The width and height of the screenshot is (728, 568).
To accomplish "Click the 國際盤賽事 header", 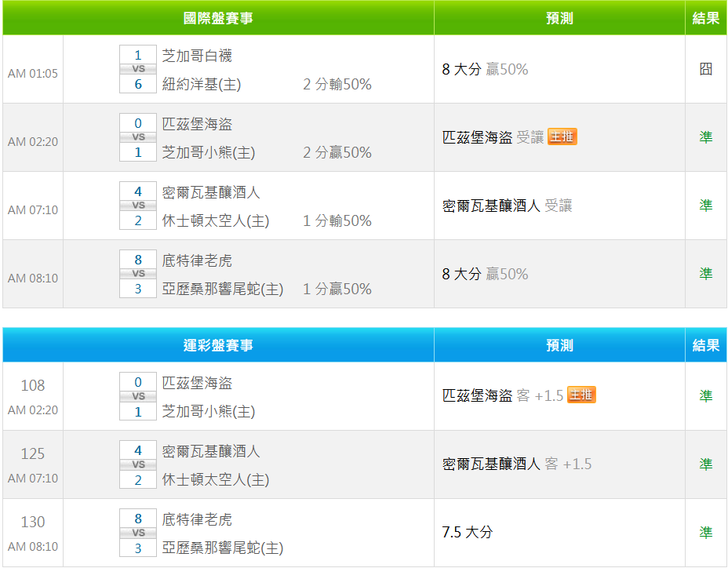I will tap(218, 18).
